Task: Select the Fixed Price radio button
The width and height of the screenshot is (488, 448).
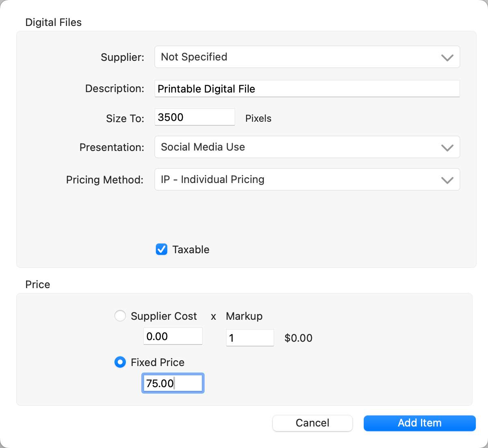Action: point(120,362)
